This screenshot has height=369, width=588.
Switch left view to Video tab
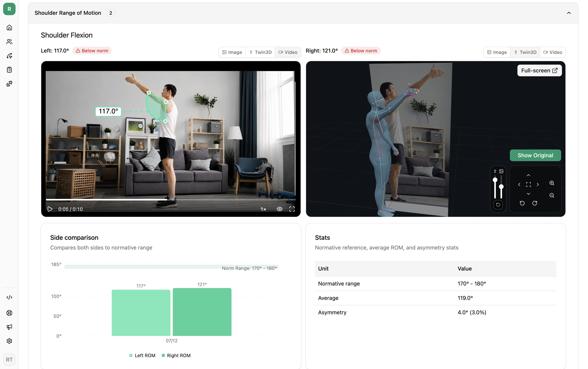[x=288, y=52]
